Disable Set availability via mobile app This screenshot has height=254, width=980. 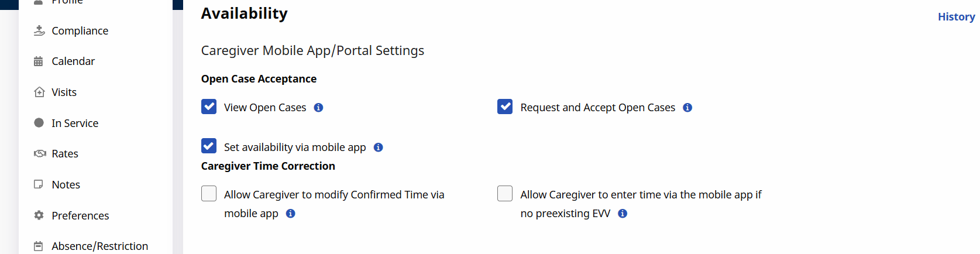[x=209, y=146]
